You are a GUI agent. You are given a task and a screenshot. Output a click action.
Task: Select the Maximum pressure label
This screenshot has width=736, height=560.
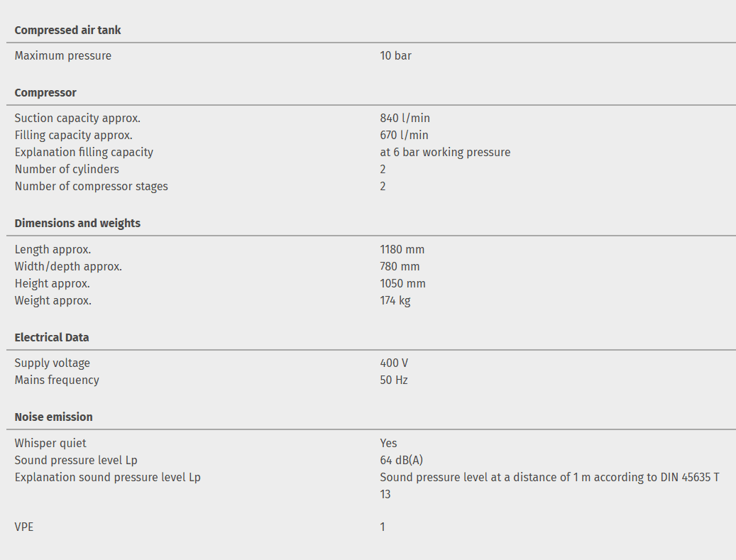tap(63, 55)
